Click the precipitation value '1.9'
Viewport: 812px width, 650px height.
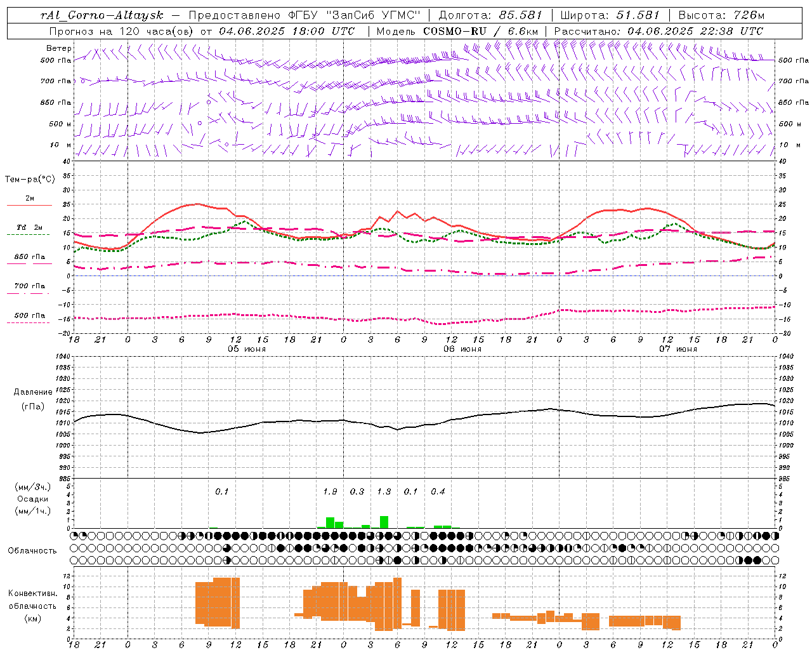pos(330,491)
